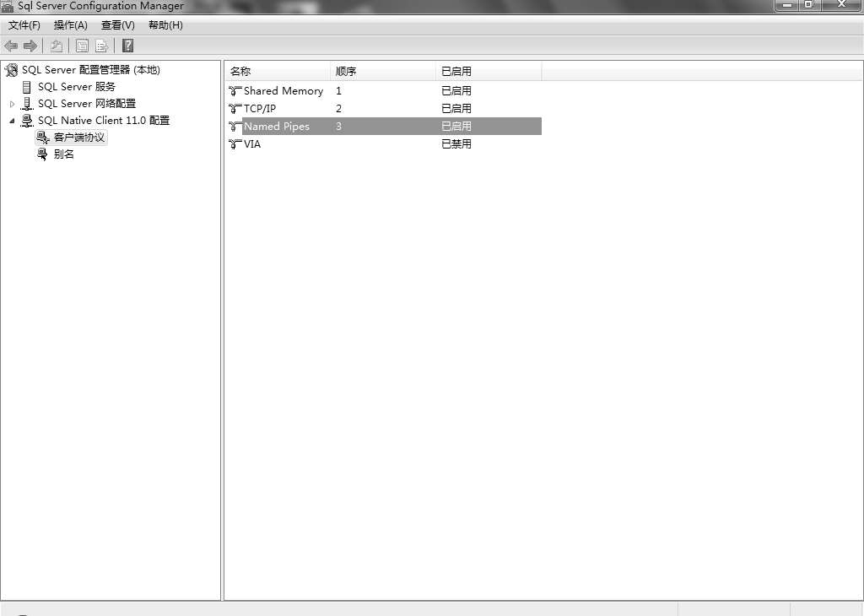This screenshot has width=864, height=616.
Task: Select the SQL Server 网络配置 tree item
Action: [x=87, y=104]
